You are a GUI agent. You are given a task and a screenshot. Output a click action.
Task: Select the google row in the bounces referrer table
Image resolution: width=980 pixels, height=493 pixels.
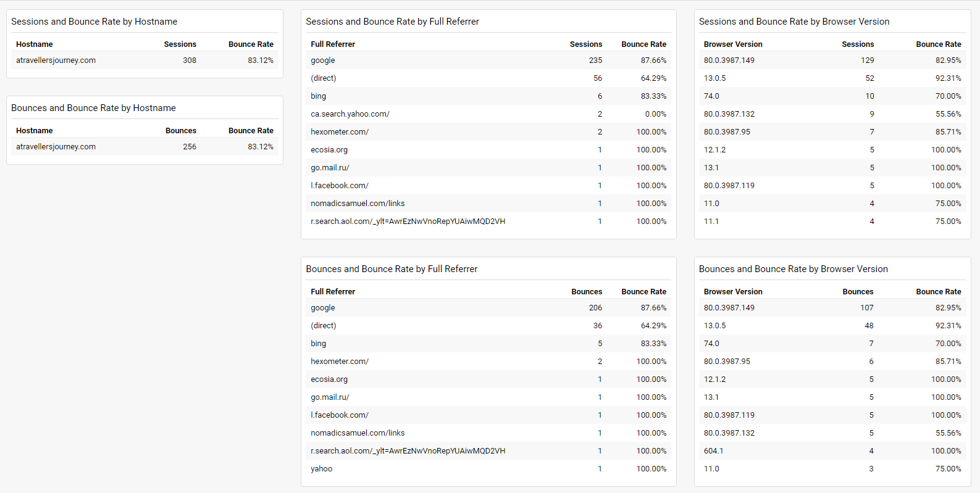tap(488, 308)
